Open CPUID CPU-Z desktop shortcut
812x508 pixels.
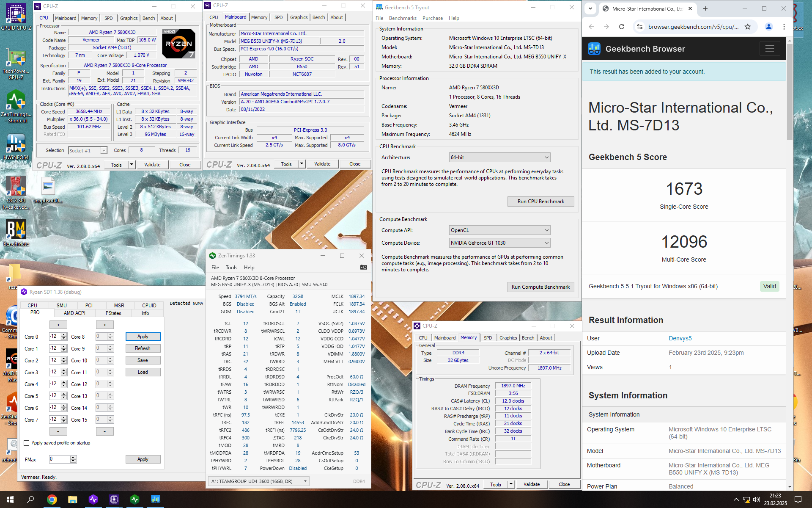(16, 17)
